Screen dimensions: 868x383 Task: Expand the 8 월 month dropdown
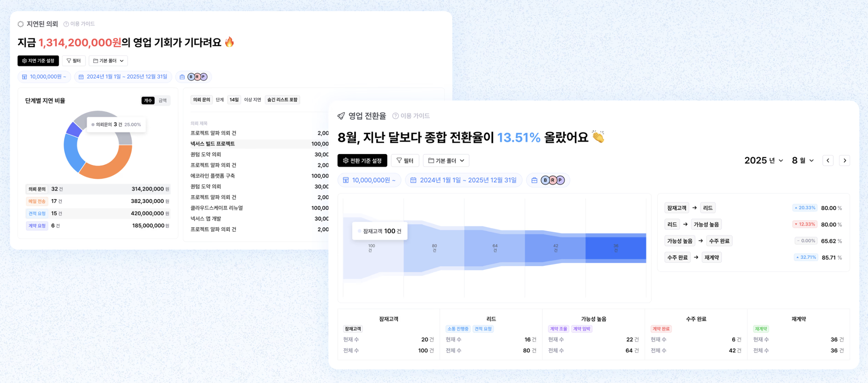pyautogui.click(x=802, y=160)
